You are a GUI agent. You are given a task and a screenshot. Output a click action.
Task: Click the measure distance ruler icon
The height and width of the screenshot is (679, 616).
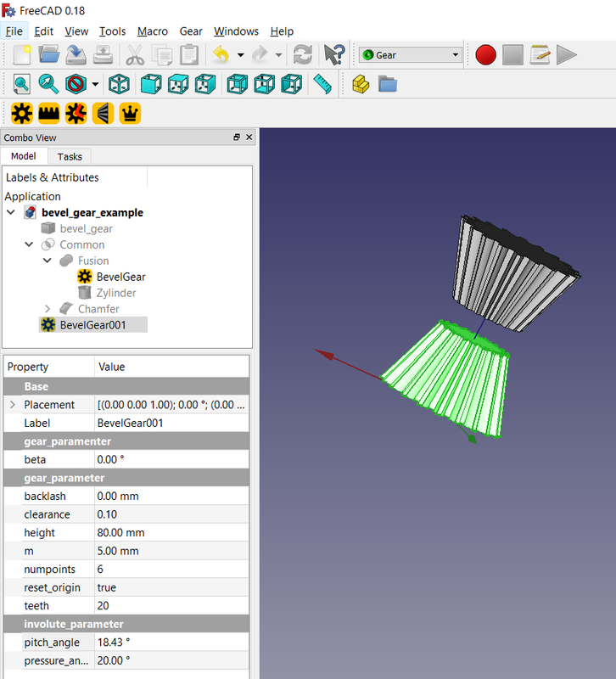[x=322, y=84]
